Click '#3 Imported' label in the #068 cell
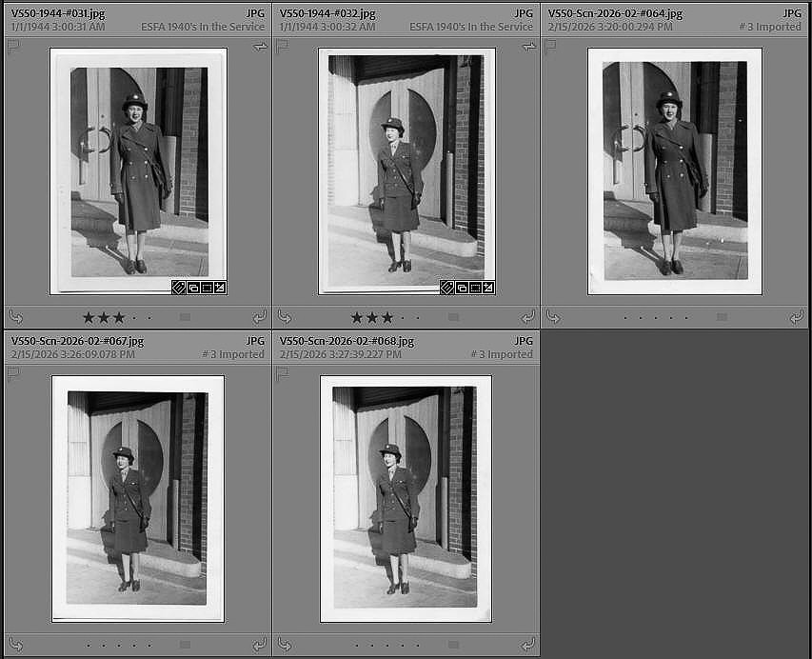 click(502, 354)
